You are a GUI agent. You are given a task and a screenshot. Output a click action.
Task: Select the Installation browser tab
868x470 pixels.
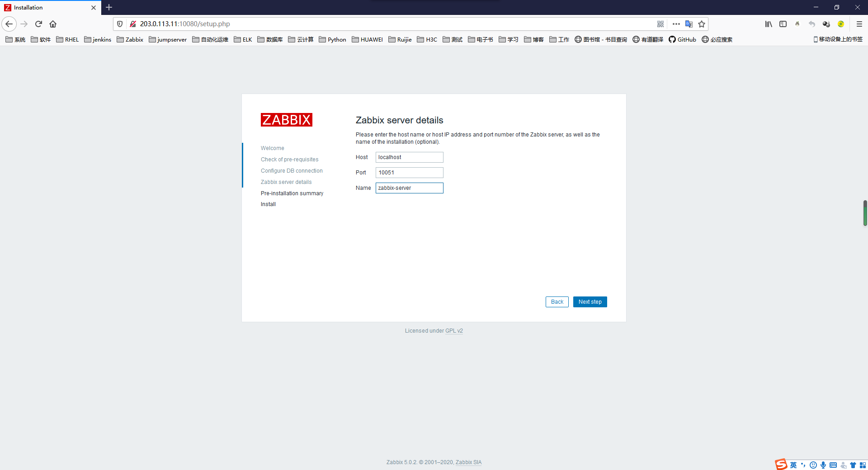[x=51, y=8]
